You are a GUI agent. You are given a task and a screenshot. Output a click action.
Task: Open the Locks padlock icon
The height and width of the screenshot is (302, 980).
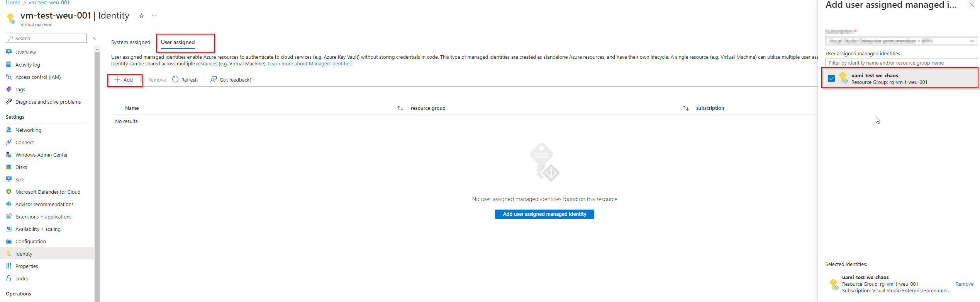(9, 278)
